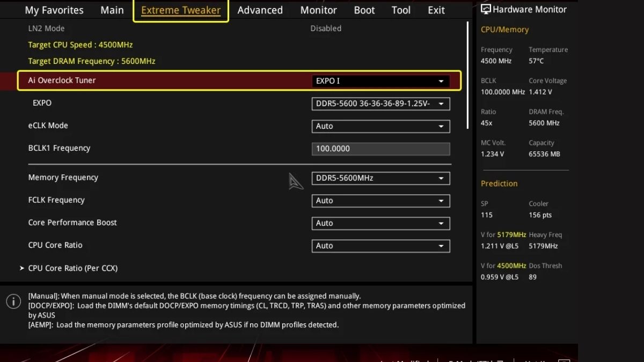Click the '1.211 V @L5' prediction value
This screenshot has height=362, width=644.
(x=500, y=246)
